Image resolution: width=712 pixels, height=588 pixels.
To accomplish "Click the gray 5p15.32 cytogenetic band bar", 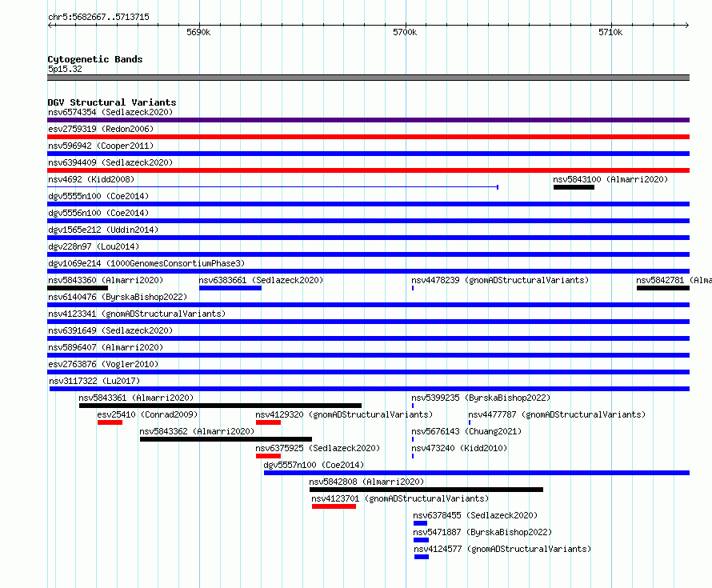I will 368,78.
